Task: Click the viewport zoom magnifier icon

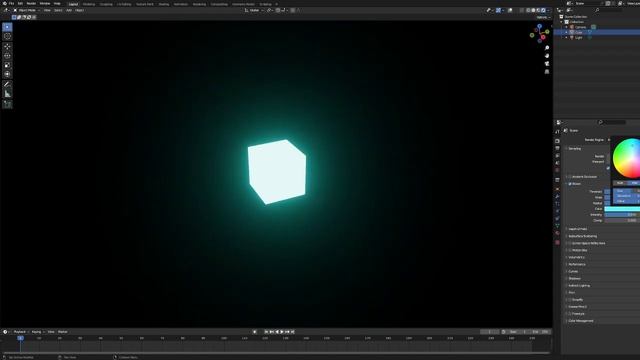Action: coord(547,48)
